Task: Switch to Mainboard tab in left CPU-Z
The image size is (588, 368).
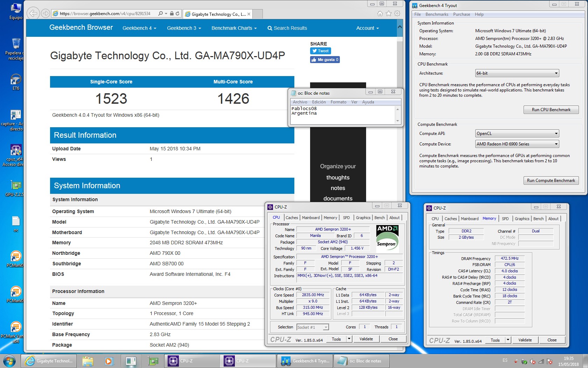Action: click(311, 218)
